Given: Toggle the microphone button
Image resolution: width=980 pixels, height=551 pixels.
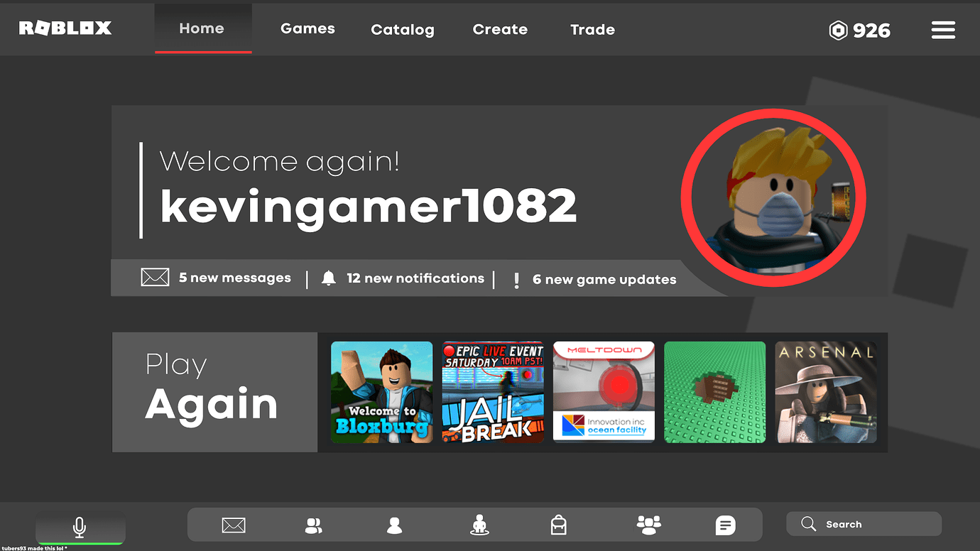Looking at the screenshot, I should [x=80, y=527].
